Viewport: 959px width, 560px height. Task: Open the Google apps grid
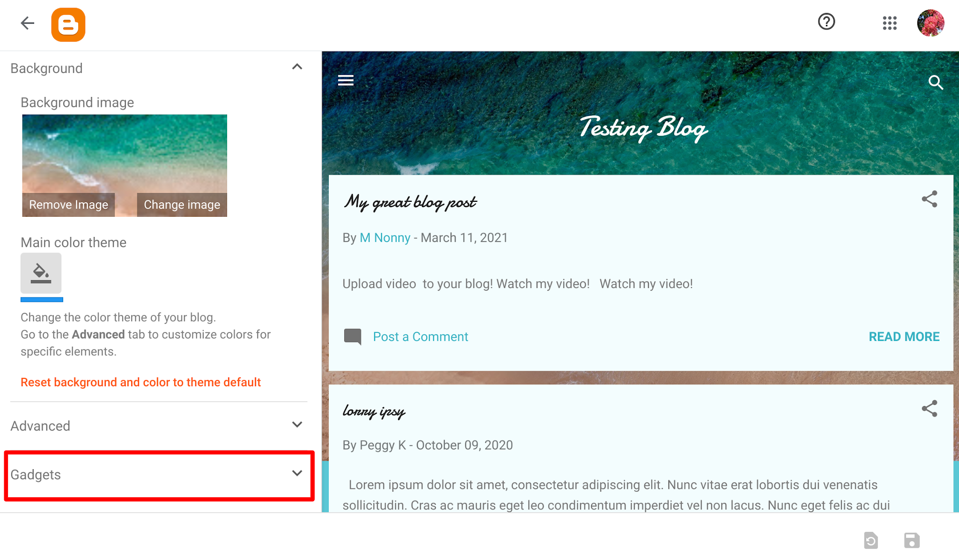(889, 22)
